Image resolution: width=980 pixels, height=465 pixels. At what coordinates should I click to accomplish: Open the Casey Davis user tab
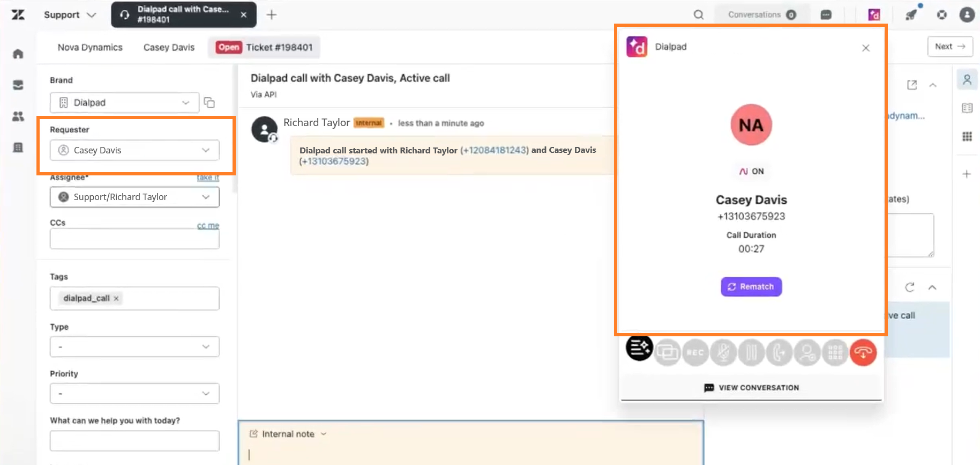click(169, 47)
